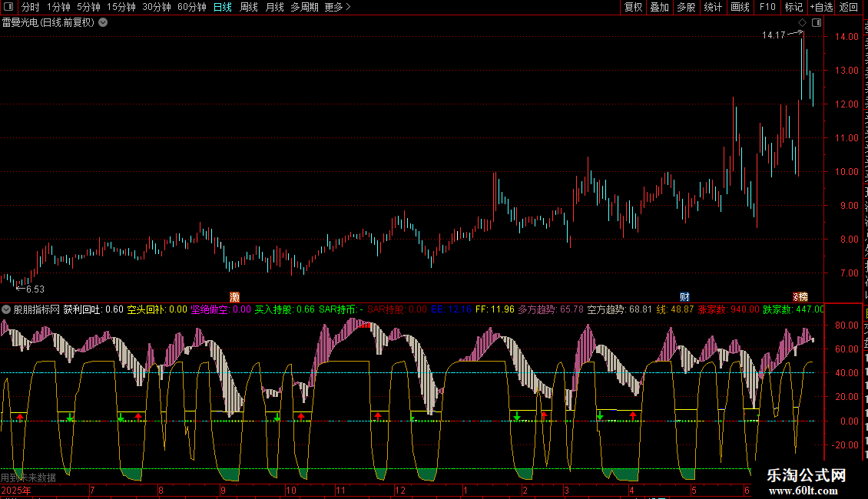
Task: Click the SAR持币 indicator label
Action: [341, 310]
